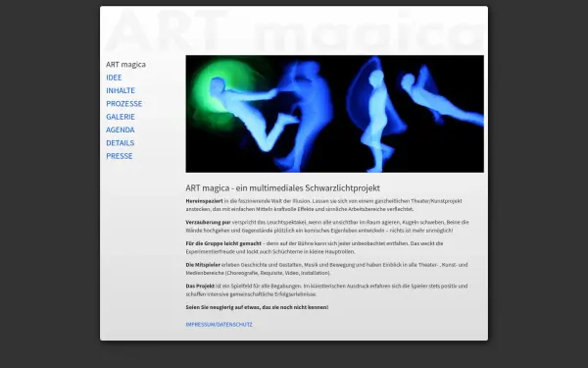
Task: Open the DETAILS section
Action: click(120, 143)
